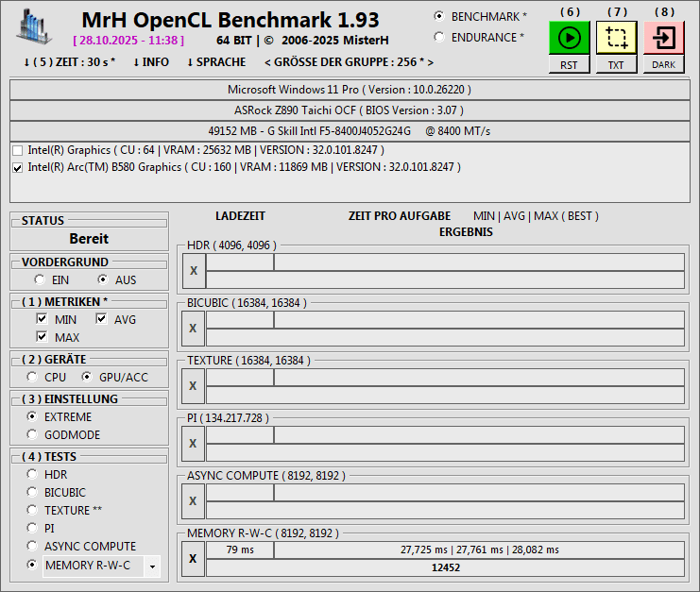The height and width of the screenshot is (592, 700).
Task: Take screenshot with yellow capture icon
Action: click(617, 38)
